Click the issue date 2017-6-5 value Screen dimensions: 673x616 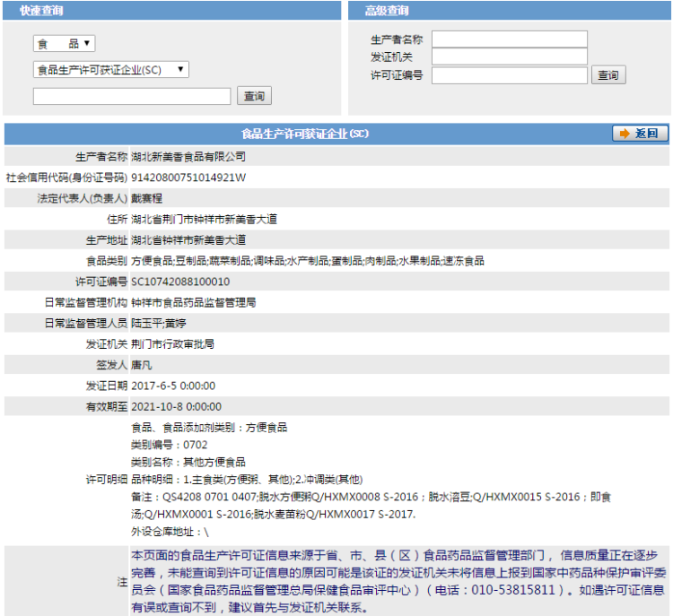point(173,386)
